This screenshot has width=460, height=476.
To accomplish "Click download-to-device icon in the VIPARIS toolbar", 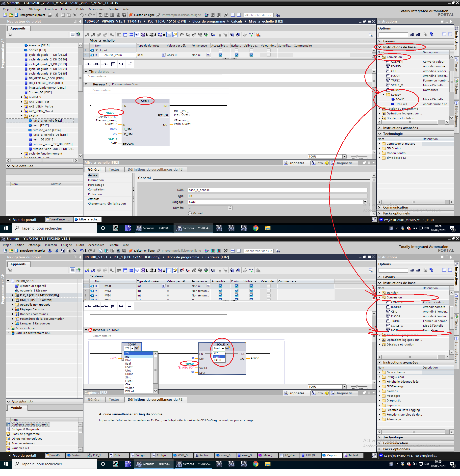I will click(x=106, y=15).
